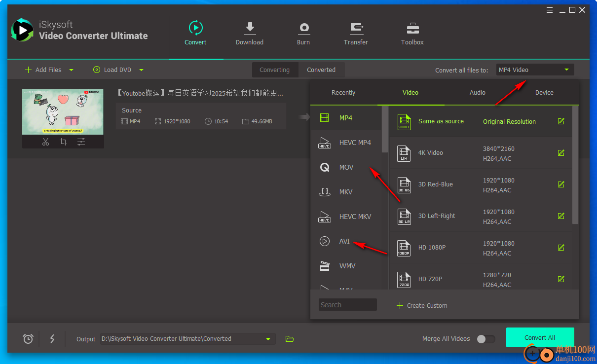
Task: Choose MOV format
Action: tap(346, 167)
